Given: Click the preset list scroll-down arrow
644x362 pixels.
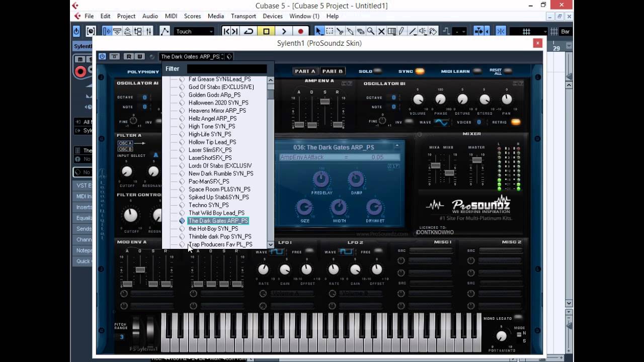Looking at the screenshot, I should pos(271,245).
